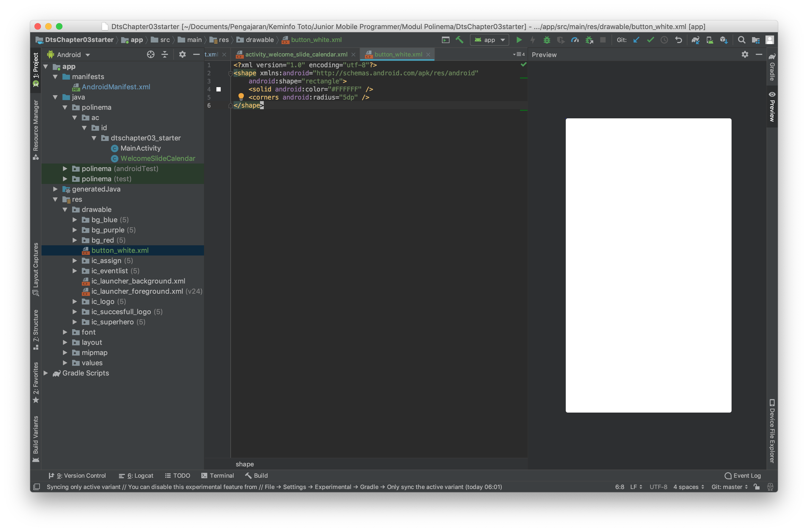The width and height of the screenshot is (808, 532).
Task: Open the Event Log
Action: (743, 476)
